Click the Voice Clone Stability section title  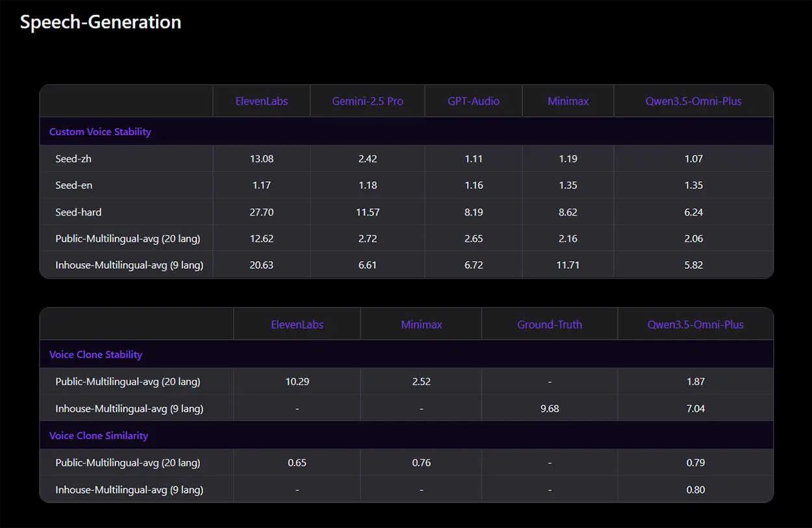(x=95, y=355)
